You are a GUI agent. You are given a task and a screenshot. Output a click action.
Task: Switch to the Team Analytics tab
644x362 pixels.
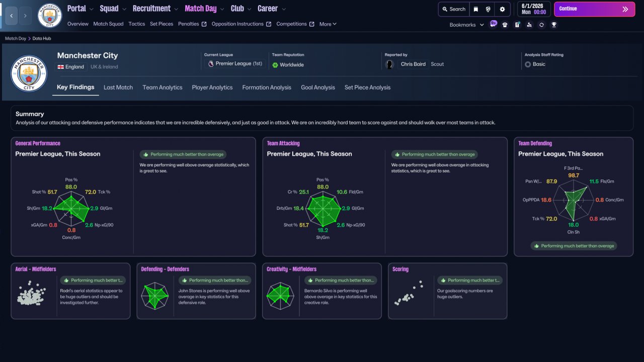[x=163, y=87]
